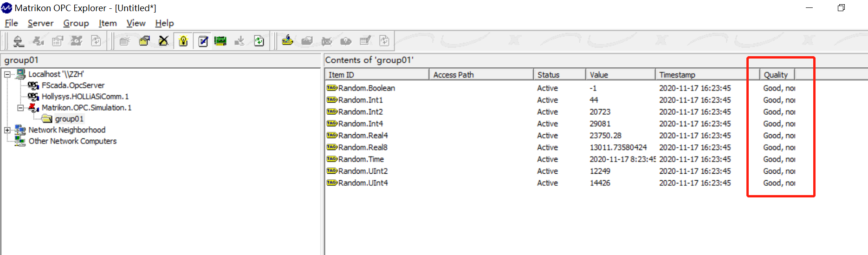868x255 pixels.
Task: Open group properties with the folder icon
Action: [x=144, y=41]
